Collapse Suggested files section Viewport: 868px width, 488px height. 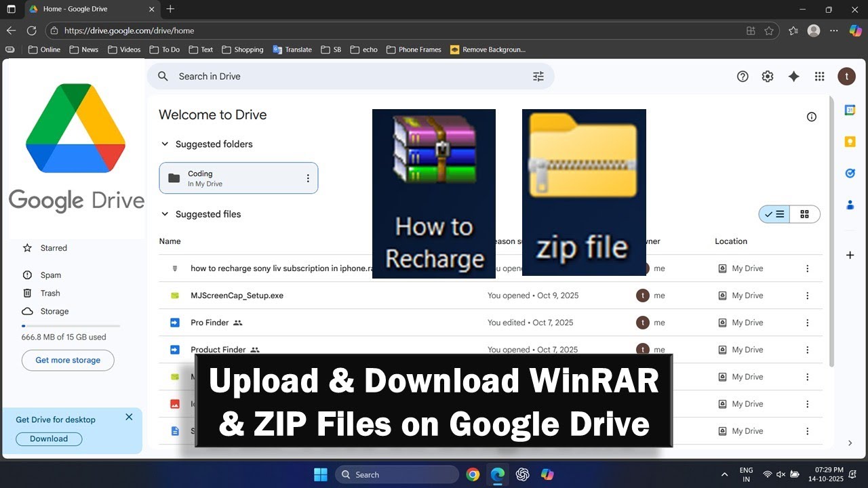pos(165,214)
